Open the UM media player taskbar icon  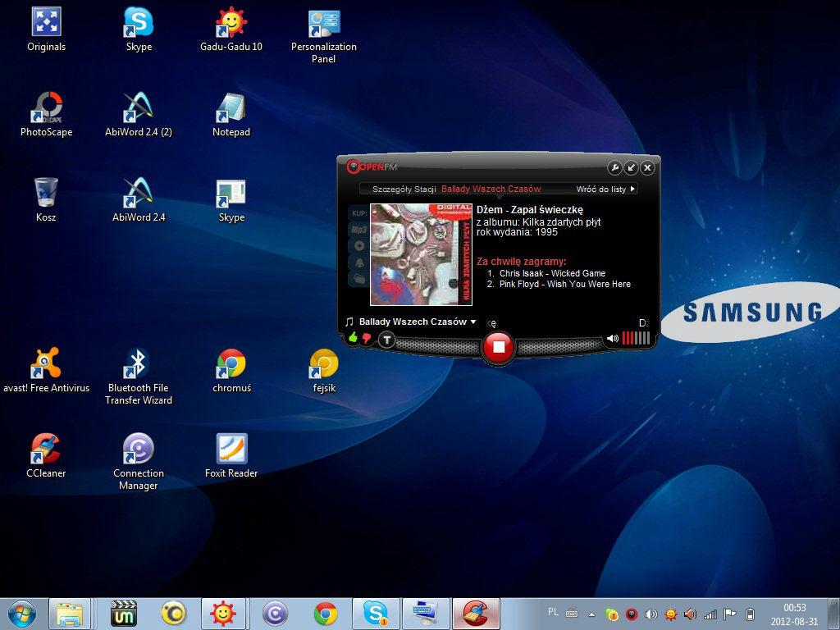(123, 614)
